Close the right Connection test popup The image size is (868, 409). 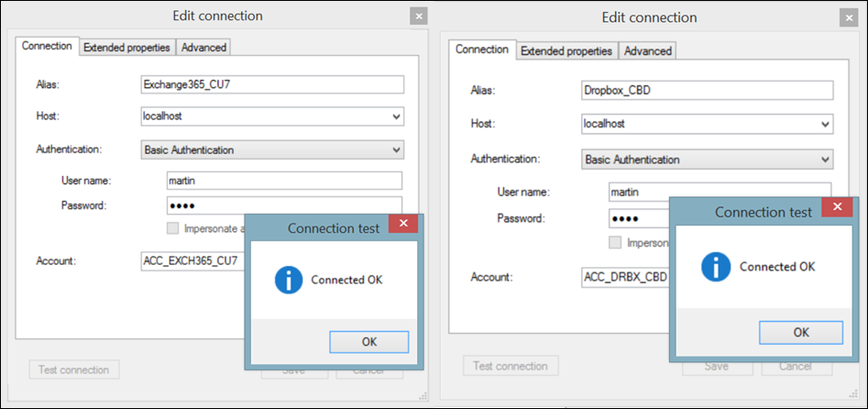point(838,207)
